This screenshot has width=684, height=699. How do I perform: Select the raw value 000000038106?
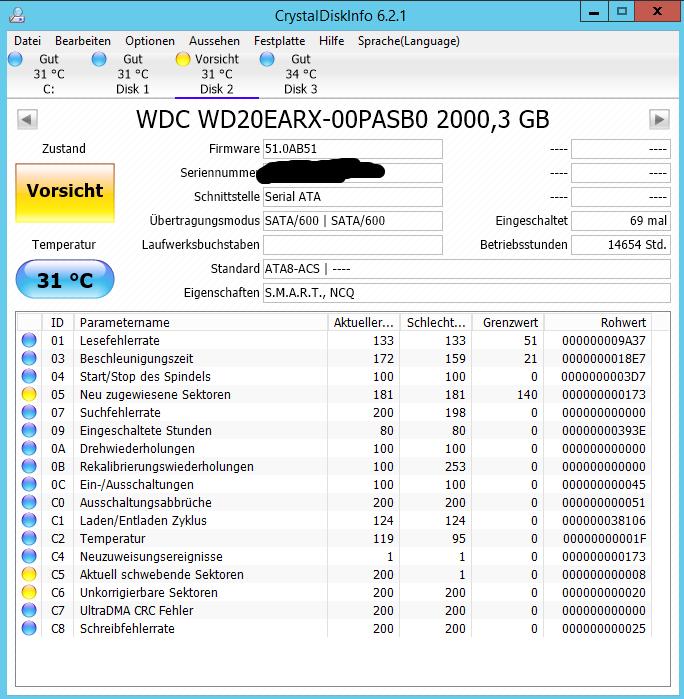pyautogui.click(x=604, y=521)
